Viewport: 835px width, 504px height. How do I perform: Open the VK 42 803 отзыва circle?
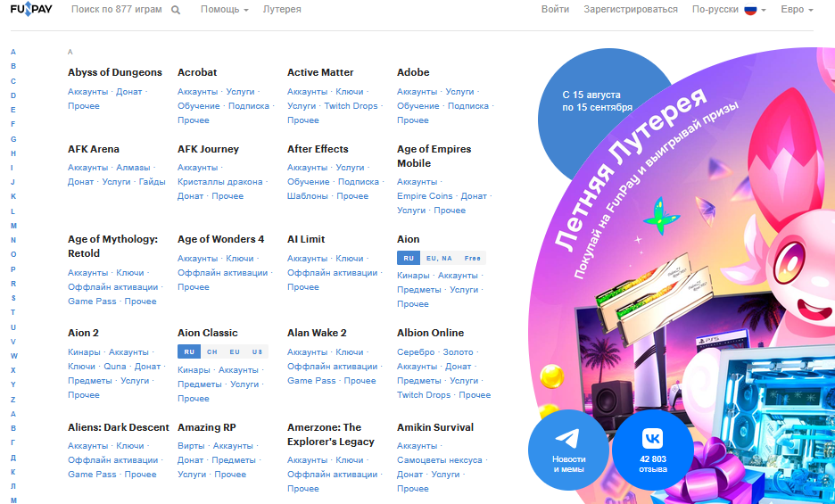coord(652,450)
